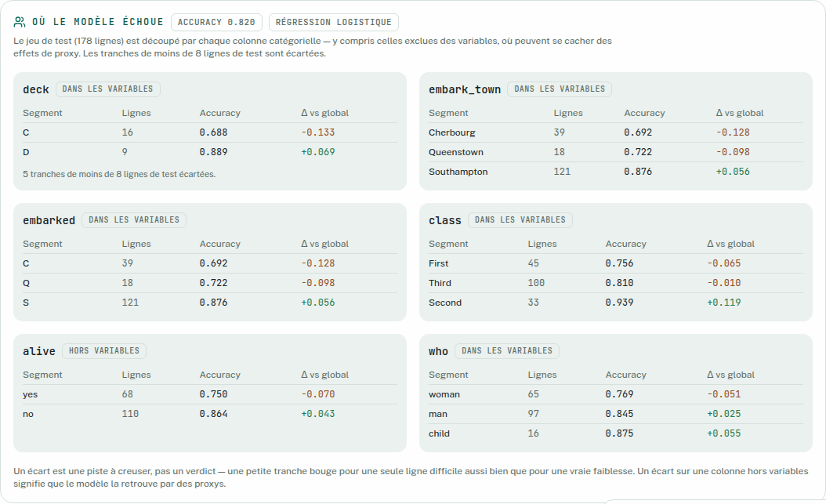Select the man segment in the who table
This screenshot has width=826, height=504.
coord(438,414)
